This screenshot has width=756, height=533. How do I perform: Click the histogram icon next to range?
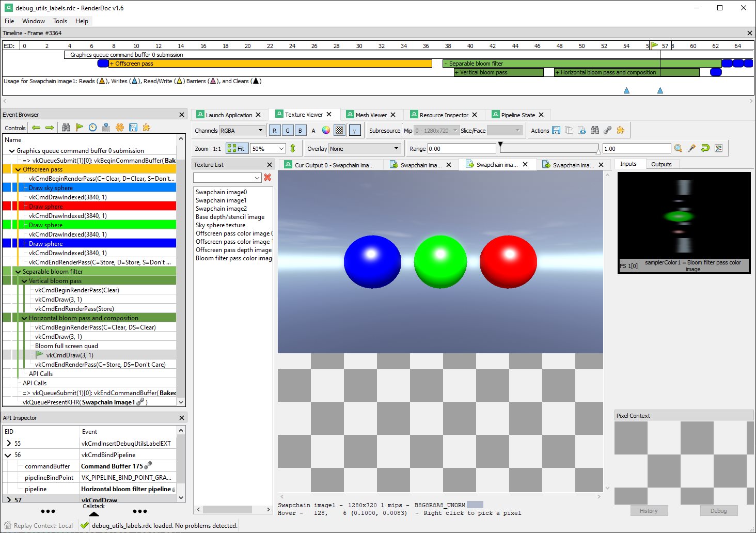(719, 149)
